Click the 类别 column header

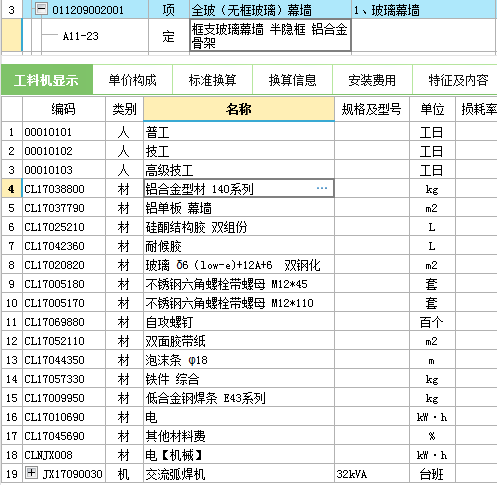tap(124, 109)
